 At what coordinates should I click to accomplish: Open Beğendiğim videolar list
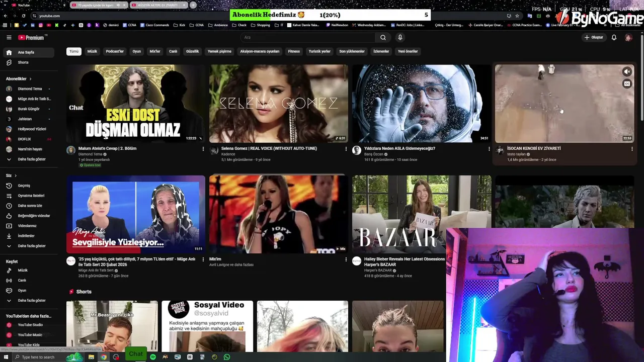tap(34, 216)
